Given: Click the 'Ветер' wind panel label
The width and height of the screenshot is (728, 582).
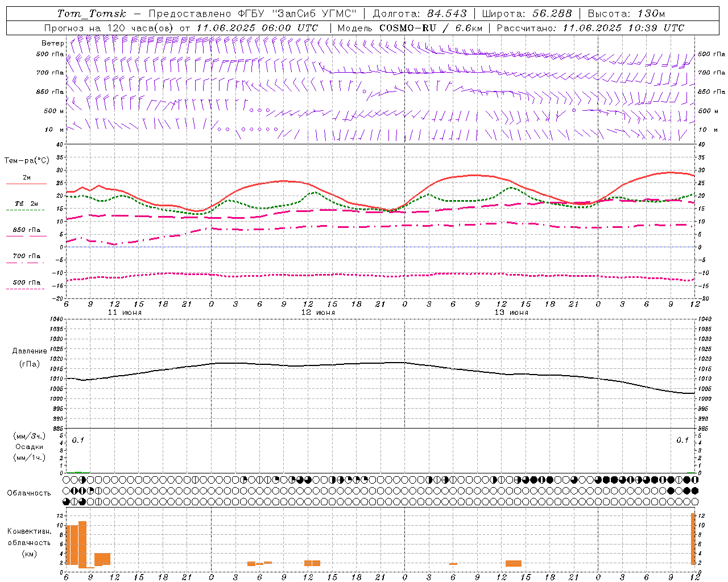Looking at the screenshot, I should click(x=52, y=43).
